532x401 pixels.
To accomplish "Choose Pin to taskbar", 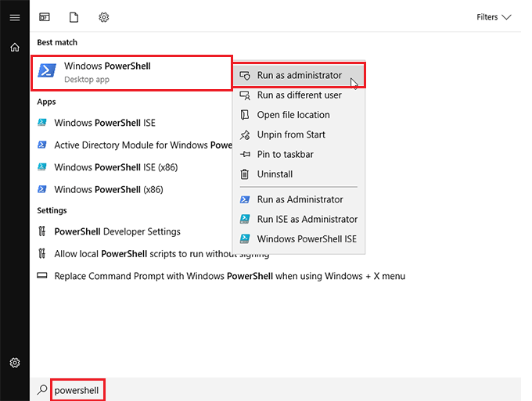I will (299, 154).
